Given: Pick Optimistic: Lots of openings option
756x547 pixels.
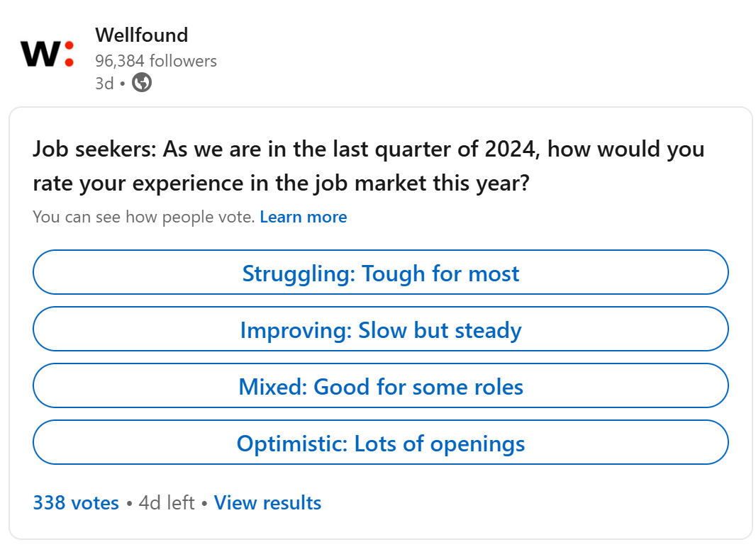Looking at the screenshot, I should click(380, 443).
